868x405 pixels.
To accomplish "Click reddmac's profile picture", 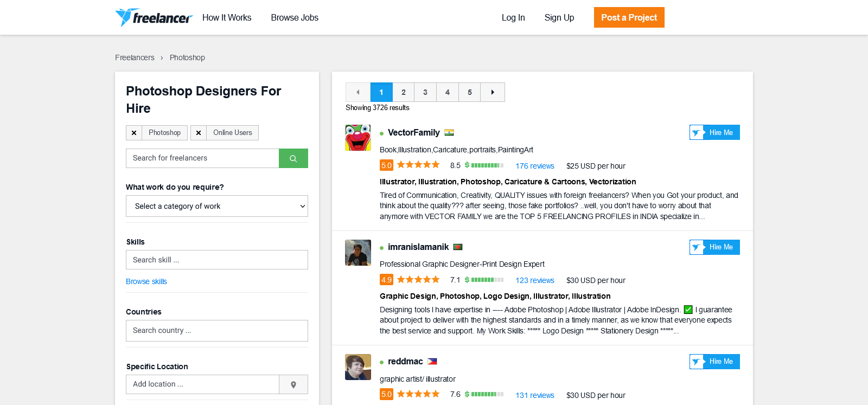I will pos(358,367).
